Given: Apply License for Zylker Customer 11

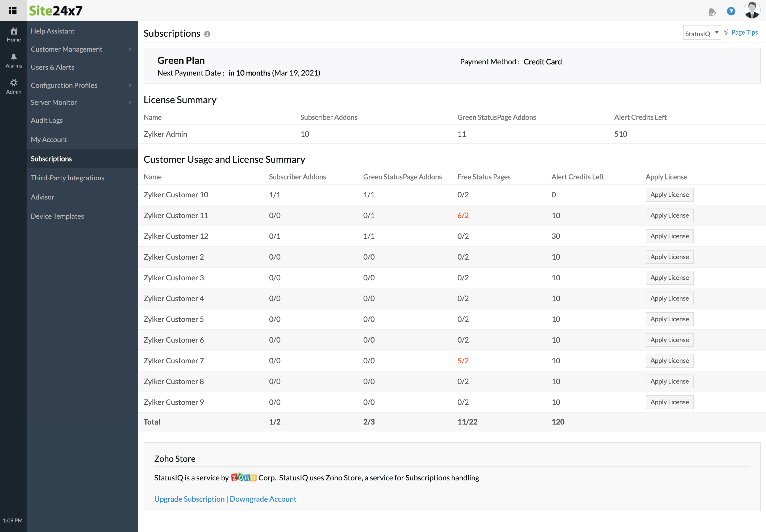Looking at the screenshot, I should [669, 215].
